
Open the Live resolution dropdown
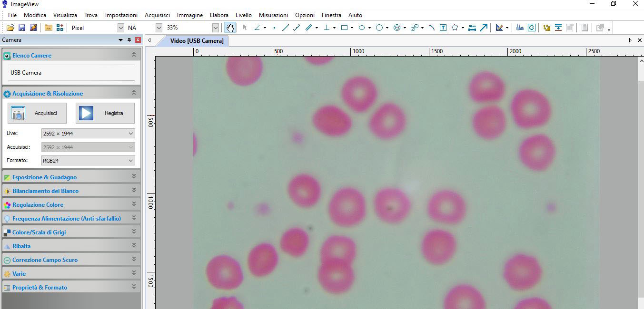(x=88, y=134)
